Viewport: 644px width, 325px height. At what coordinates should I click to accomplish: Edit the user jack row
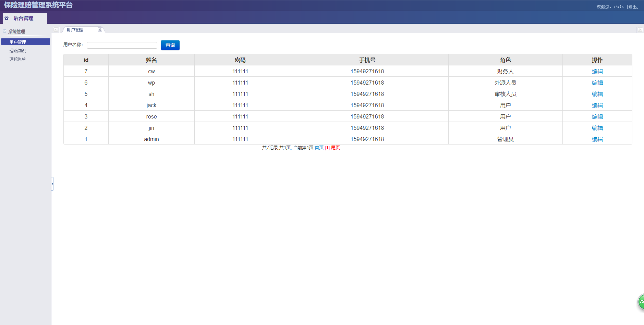click(x=597, y=105)
